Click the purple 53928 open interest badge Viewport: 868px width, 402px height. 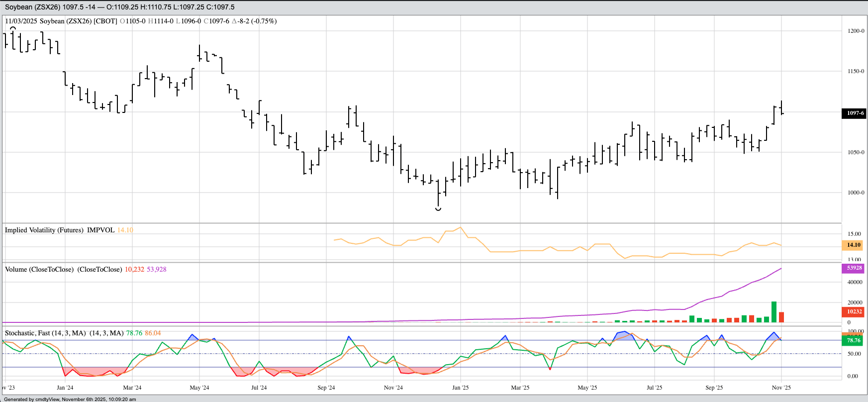click(x=854, y=268)
